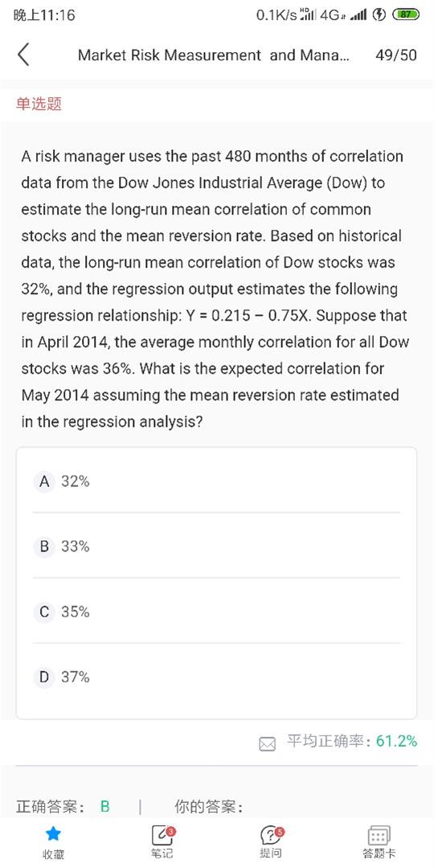434x868 pixels.
Task: Tap the 单选题 question type label
Action: [x=39, y=104]
